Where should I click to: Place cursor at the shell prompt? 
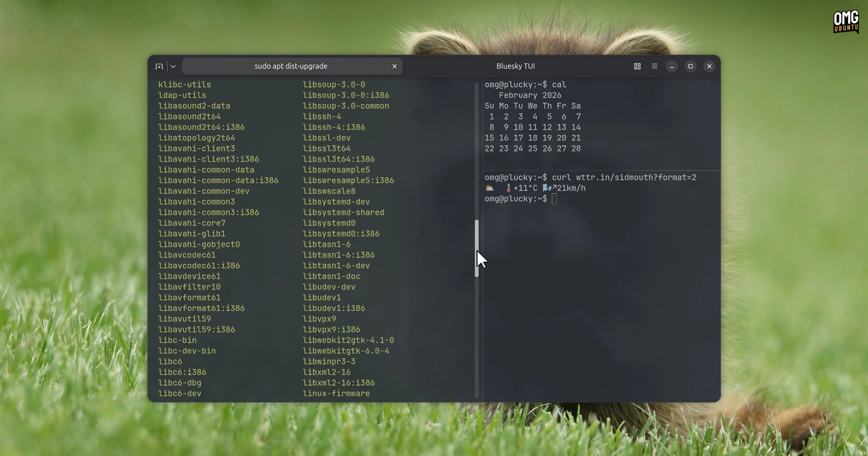point(555,199)
